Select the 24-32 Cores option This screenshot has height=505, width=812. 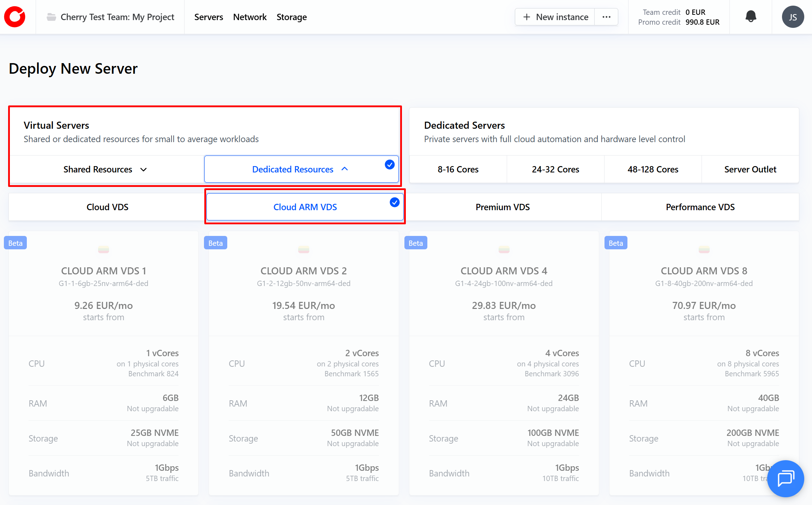(x=555, y=169)
